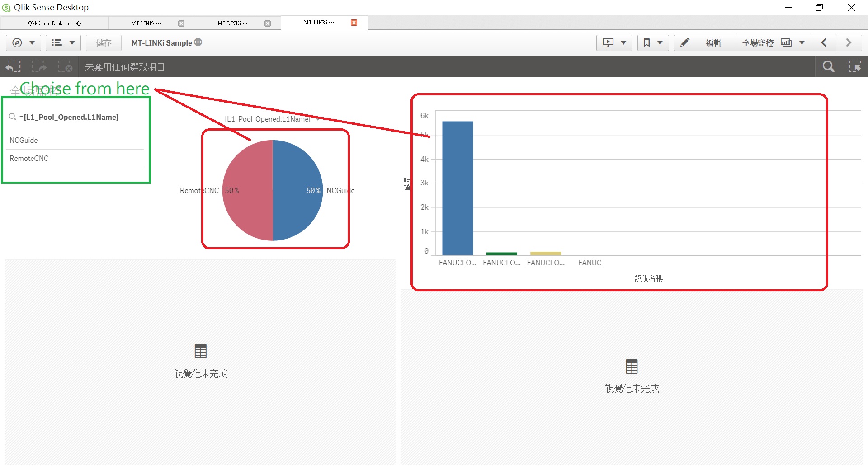Click the right incomplete visualization table icon
Image resolution: width=868 pixels, height=470 pixels.
click(632, 367)
